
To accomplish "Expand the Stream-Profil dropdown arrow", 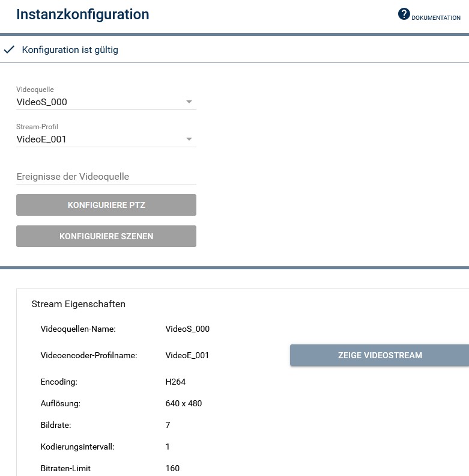I will (189, 139).
